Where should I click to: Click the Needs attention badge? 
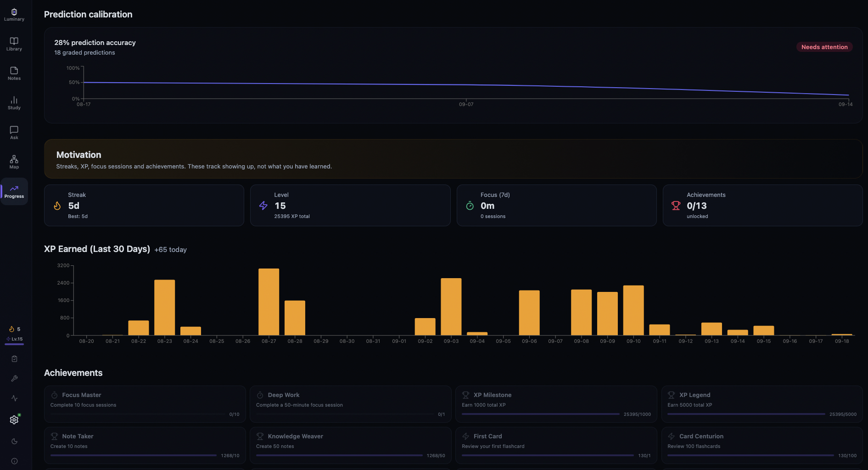[824, 47]
